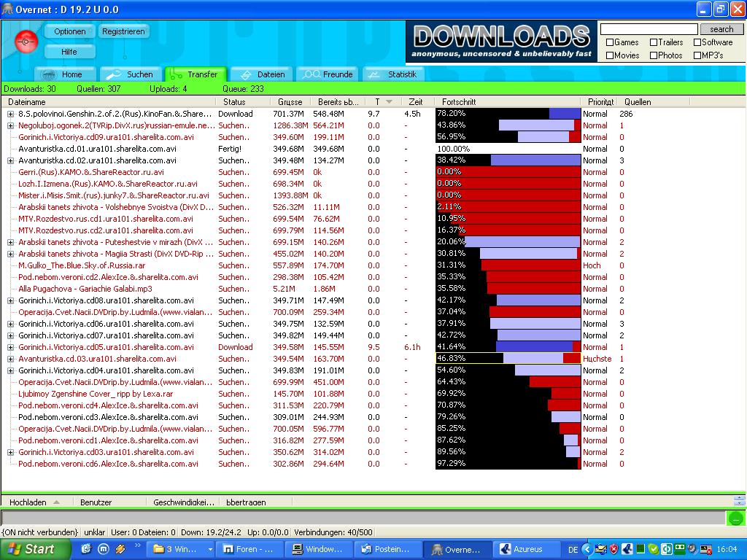This screenshot has height=560, width=747.
Task: Click the network tray icon with red cross
Action: tap(706, 550)
